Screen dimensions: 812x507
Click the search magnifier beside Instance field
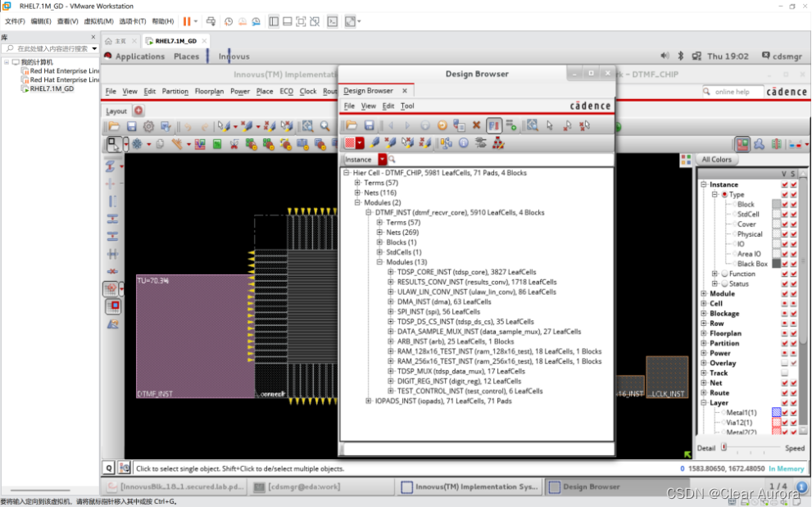392,160
